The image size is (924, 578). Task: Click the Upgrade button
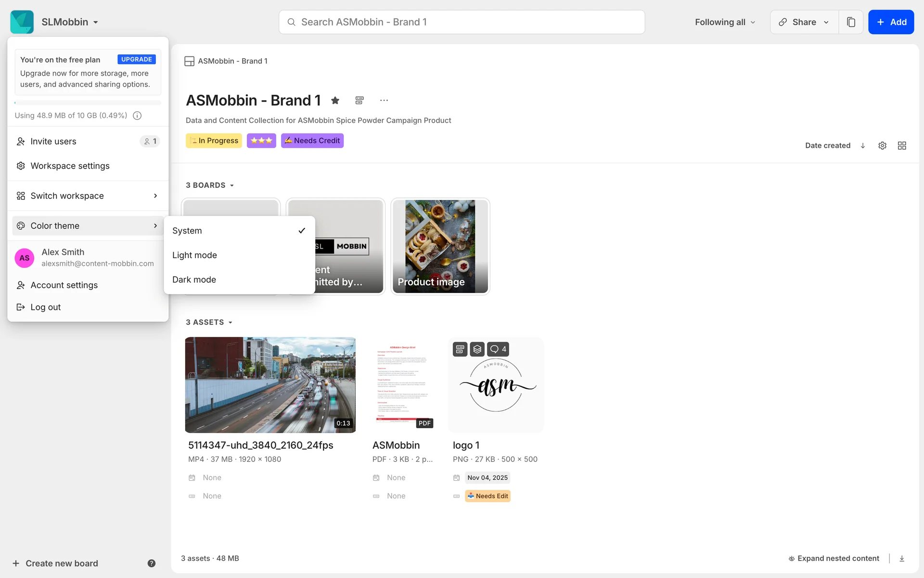(137, 59)
